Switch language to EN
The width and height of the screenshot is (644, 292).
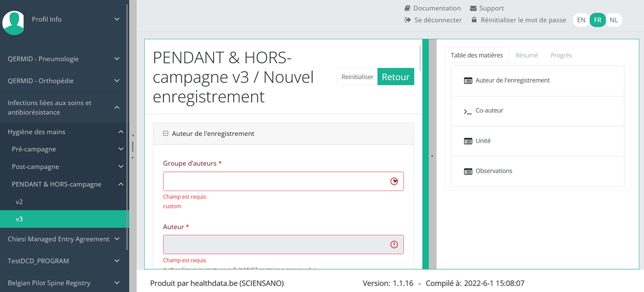(581, 20)
